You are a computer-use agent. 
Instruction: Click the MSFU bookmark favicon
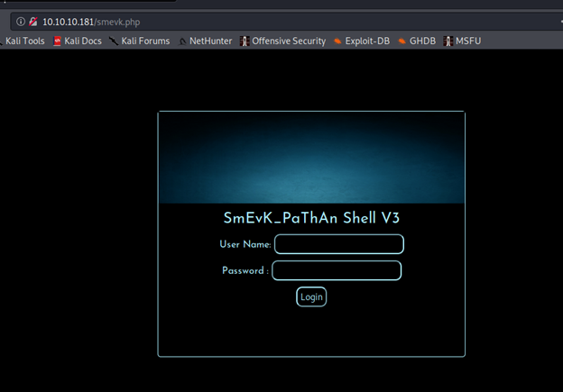pos(448,41)
